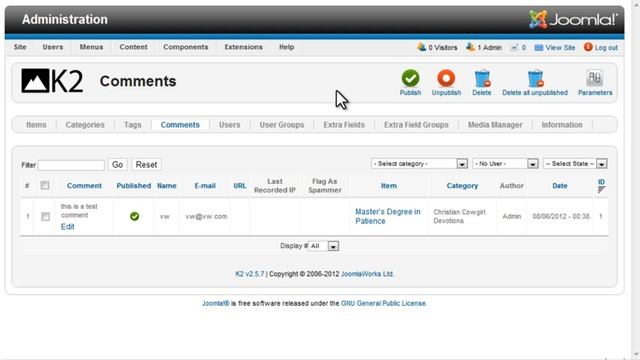Open the Site menu

click(x=20, y=47)
